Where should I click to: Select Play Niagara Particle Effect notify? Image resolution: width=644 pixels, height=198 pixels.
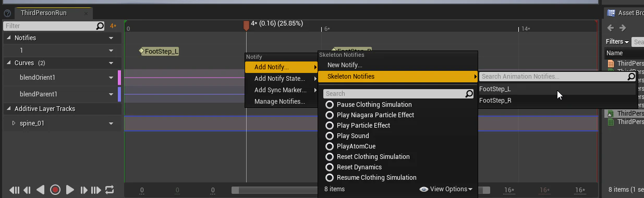[x=370, y=115]
